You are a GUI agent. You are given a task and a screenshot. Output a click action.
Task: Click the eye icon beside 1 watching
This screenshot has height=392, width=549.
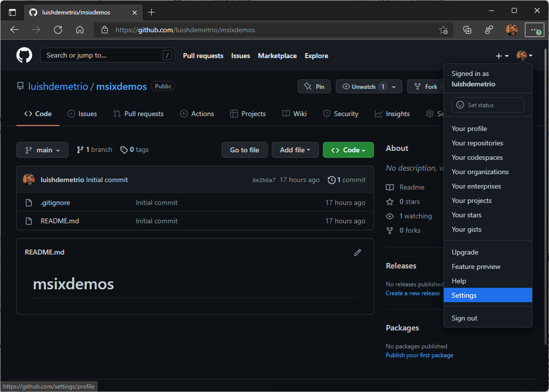coord(390,216)
